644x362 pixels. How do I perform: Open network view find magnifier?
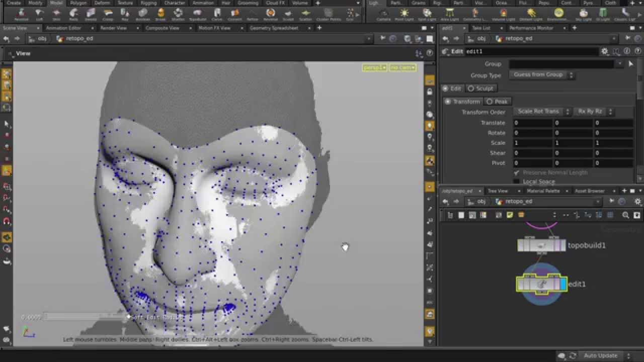point(625,215)
